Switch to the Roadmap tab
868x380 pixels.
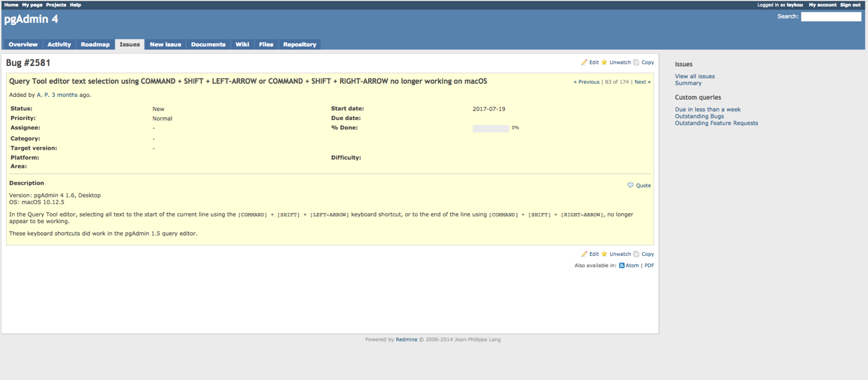point(95,45)
